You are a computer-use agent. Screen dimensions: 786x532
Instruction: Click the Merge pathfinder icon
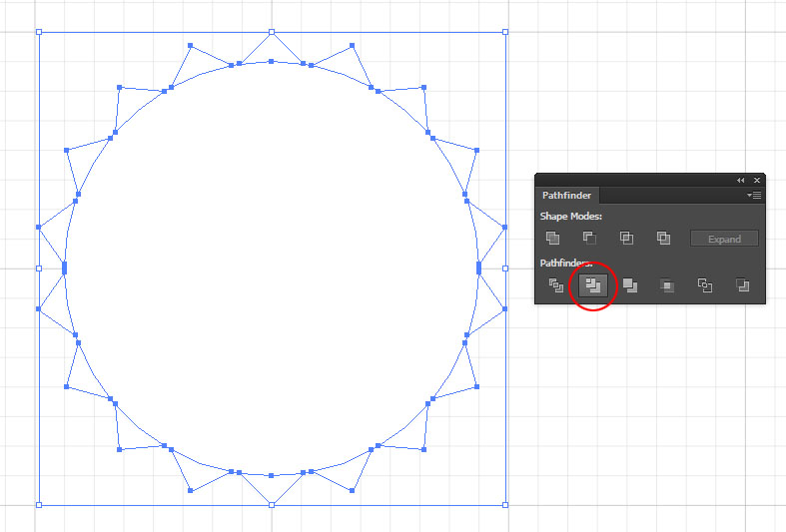(x=630, y=285)
